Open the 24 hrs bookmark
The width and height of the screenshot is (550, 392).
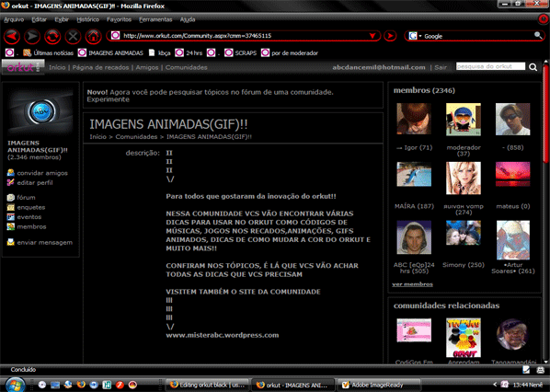(x=189, y=53)
